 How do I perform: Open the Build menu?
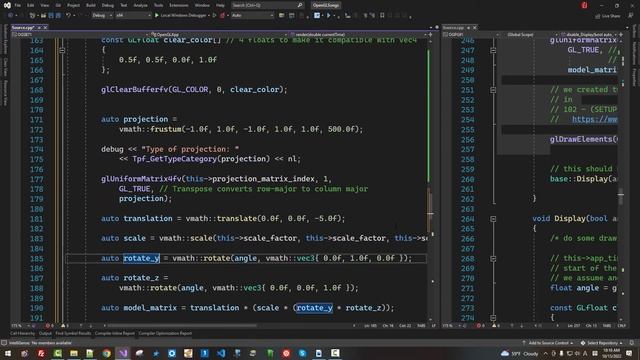(91, 5)
